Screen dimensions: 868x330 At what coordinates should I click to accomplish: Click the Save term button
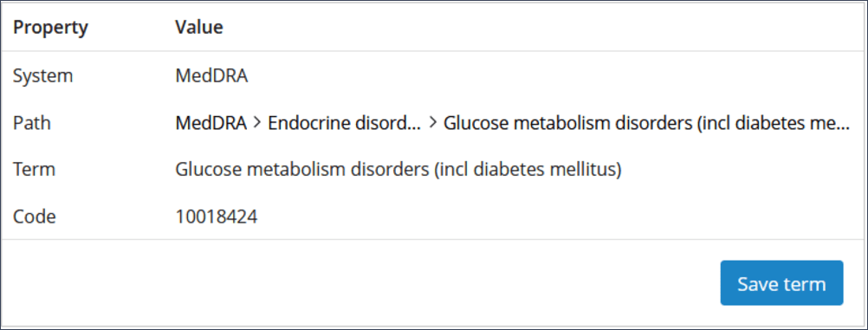tap(781, 283)
